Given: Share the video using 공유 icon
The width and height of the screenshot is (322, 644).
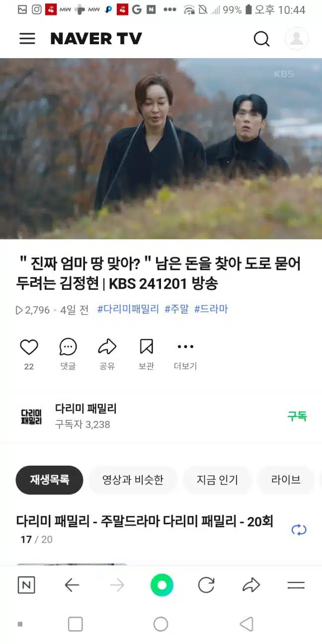Looking at the screenshot, I should [x=107, y=347].
